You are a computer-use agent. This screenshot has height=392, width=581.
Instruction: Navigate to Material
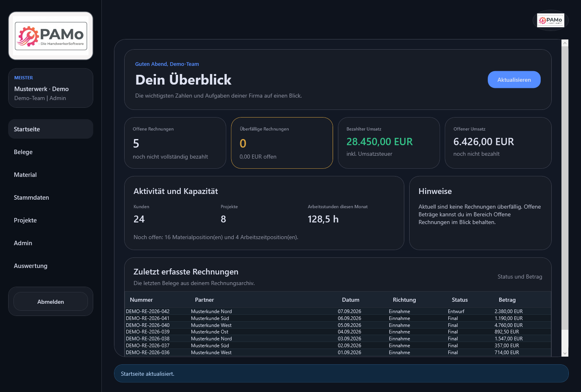click(51, 174)
